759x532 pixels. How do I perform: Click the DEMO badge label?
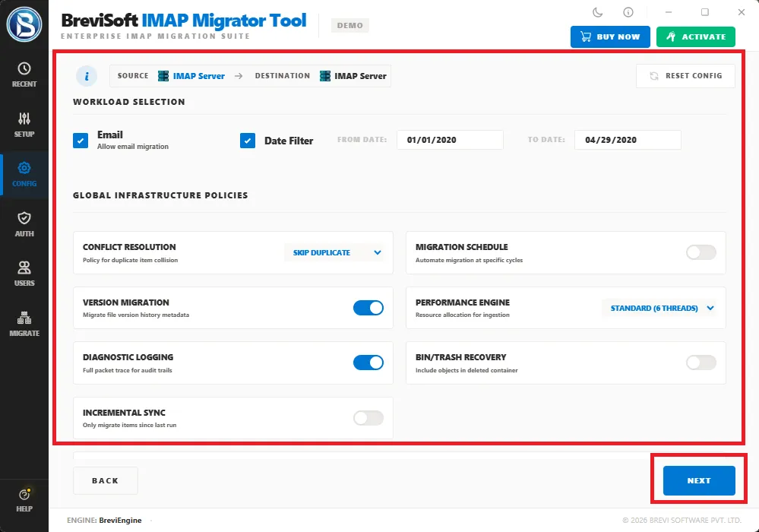[350, 26]
